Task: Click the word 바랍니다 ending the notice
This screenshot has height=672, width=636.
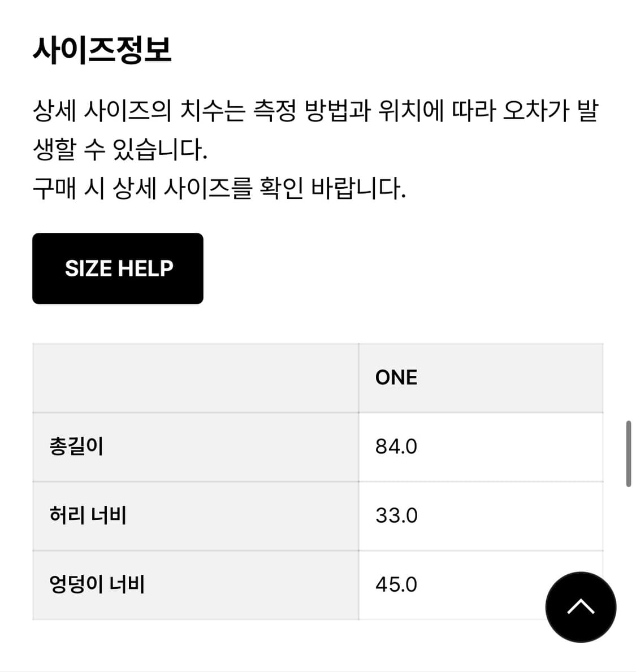Action: pyautogui.click(x=358, y=188)
